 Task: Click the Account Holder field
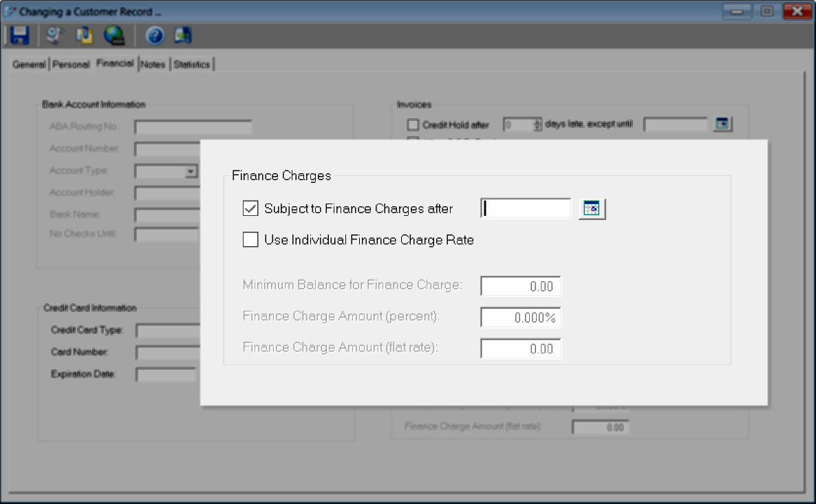coord(167,193)
